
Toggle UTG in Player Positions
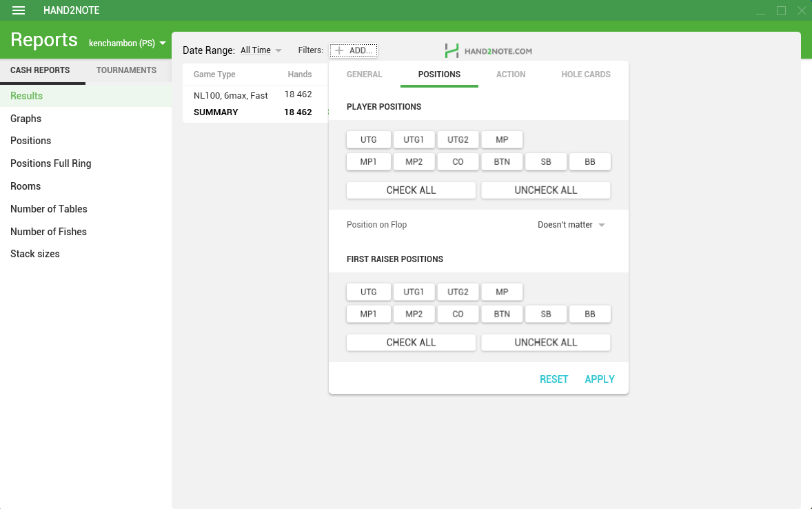(369, 139)
